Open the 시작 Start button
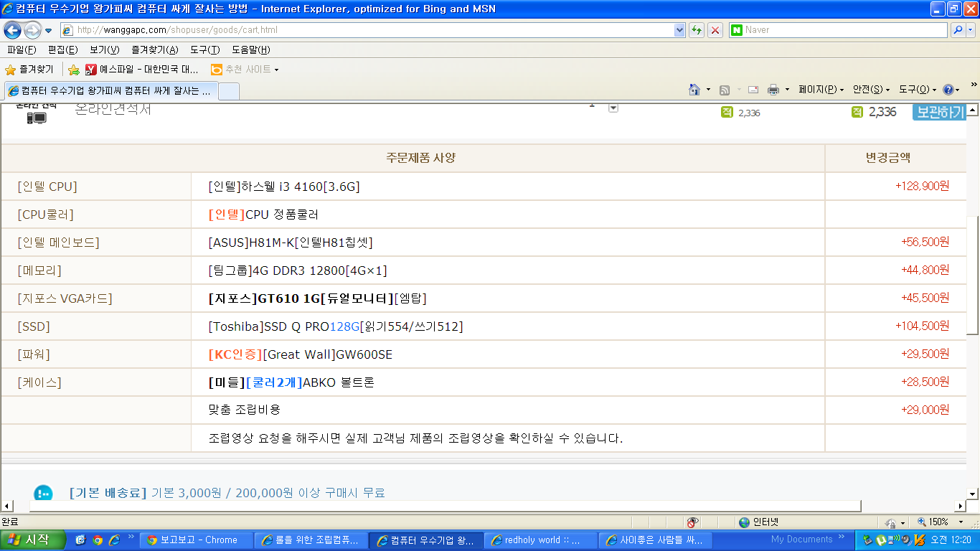 33,540
